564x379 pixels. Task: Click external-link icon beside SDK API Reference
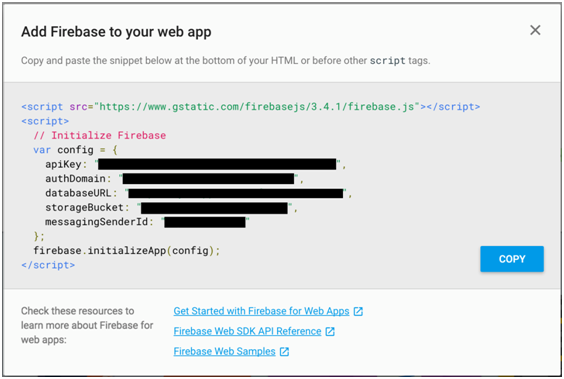click(x=330, y=332)
